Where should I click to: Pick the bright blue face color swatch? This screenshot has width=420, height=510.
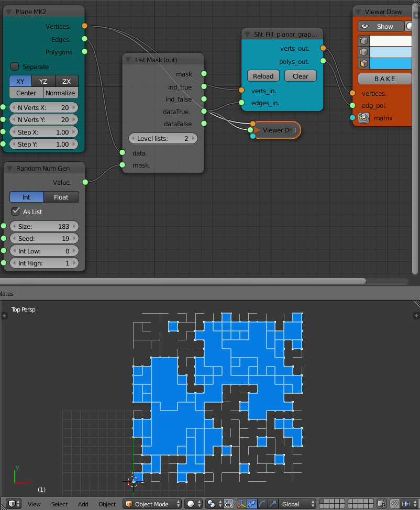[x=390, y=63]
